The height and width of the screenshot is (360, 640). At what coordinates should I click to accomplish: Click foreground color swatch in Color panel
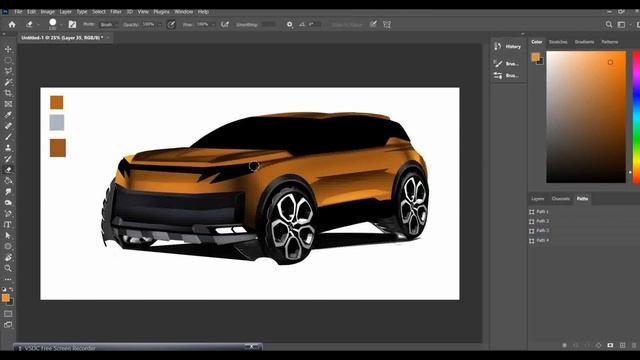click(536, 57)
